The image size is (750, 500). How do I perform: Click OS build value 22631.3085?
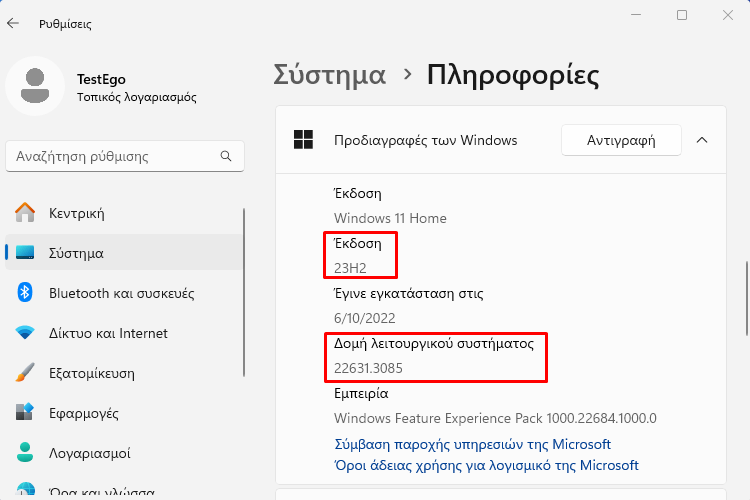(x=368, y=368)
